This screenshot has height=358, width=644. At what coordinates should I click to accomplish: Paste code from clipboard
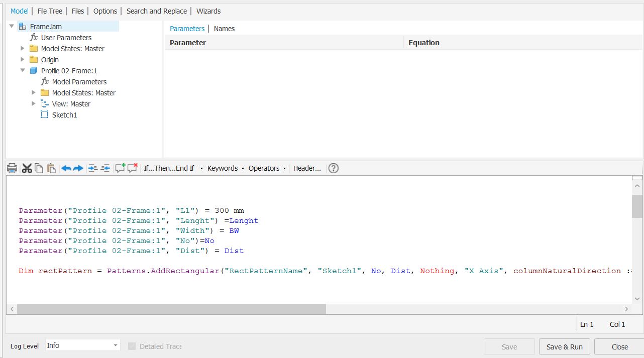(51, 168)
